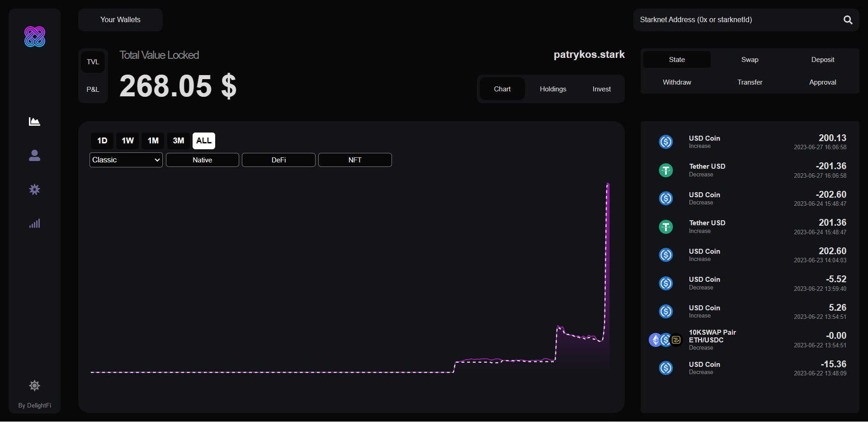Click USD Coin icon for -202.60 decrease
Screen dimensions: 868x422
pos(666,198)
